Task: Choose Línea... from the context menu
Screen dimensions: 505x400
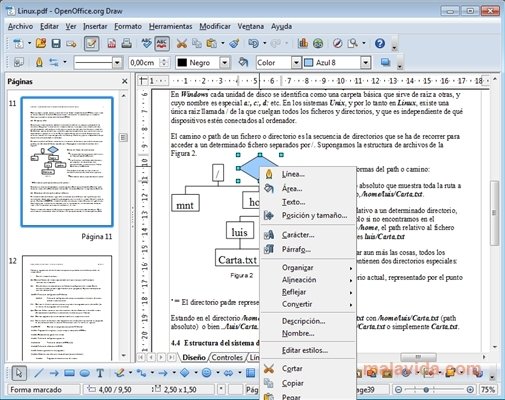Action: pyautogui.click(x=308, y=174)
